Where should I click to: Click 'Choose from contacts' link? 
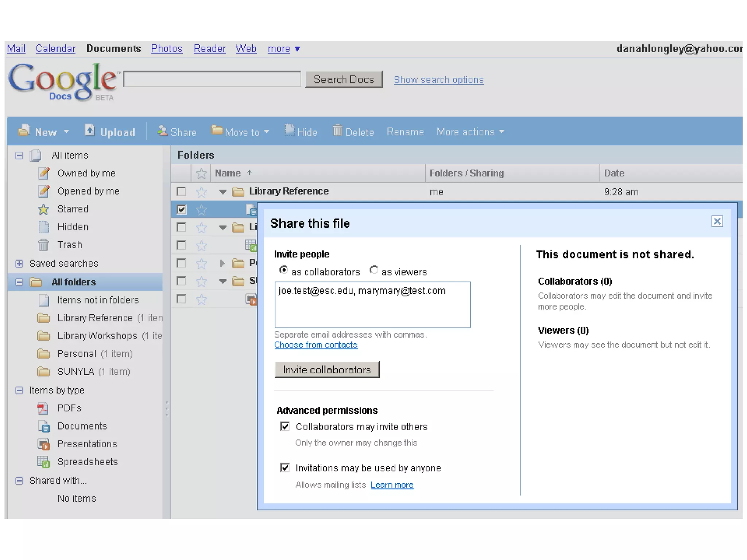point(316,345)
